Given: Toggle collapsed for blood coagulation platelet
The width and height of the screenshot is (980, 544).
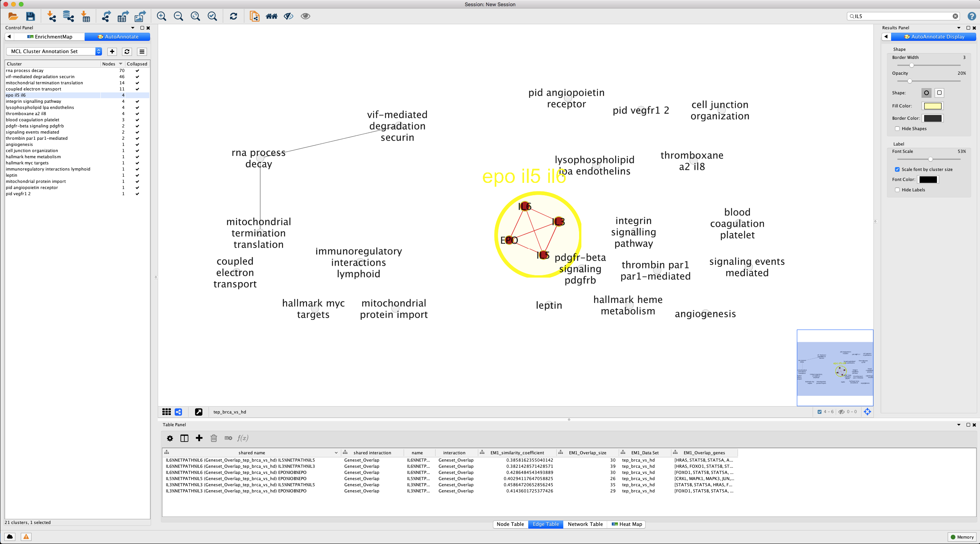Looking at the screenshot, I should (137, 120).
